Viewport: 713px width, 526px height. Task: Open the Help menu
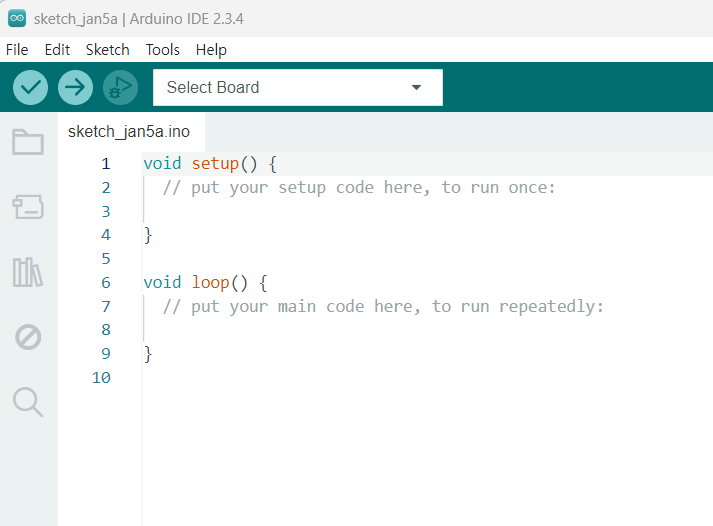[211, 50]
